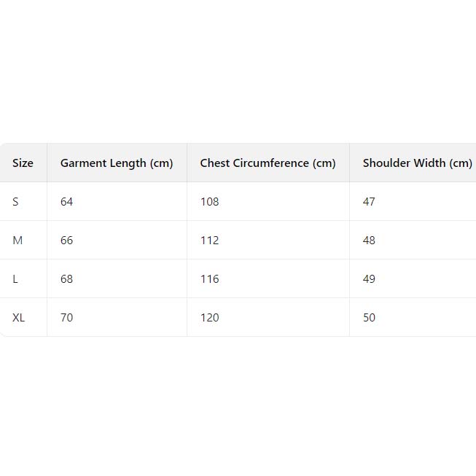
Task: Click chest circumference value 108
Action: coord(209,202)
